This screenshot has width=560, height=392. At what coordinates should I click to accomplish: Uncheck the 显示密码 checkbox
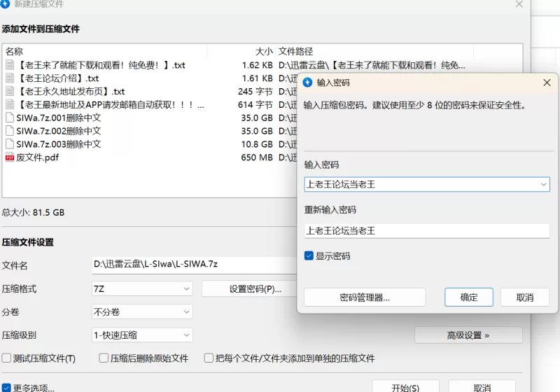(x=309, y=256)
